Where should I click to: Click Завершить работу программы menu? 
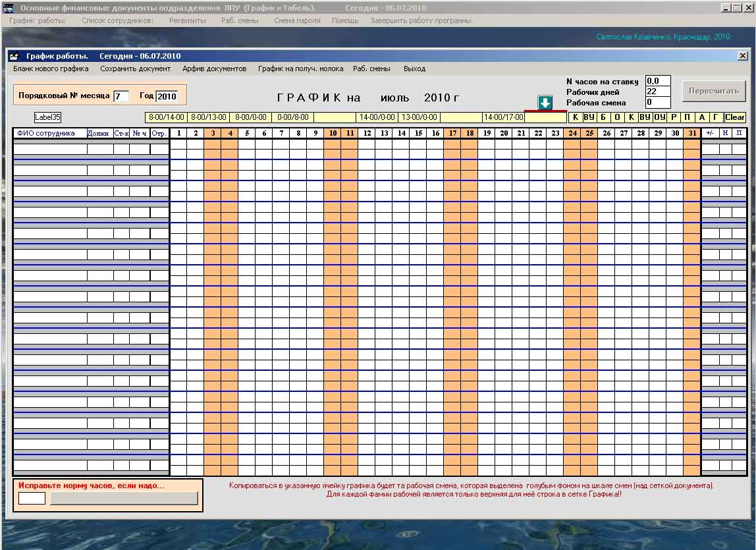point(420,20)
